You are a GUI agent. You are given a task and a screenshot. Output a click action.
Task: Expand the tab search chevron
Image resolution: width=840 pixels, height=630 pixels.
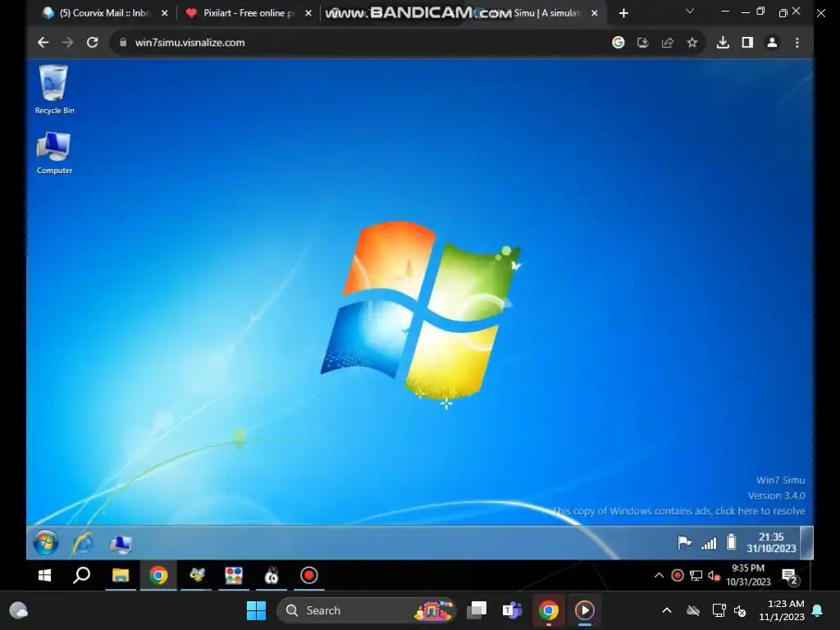690,11
